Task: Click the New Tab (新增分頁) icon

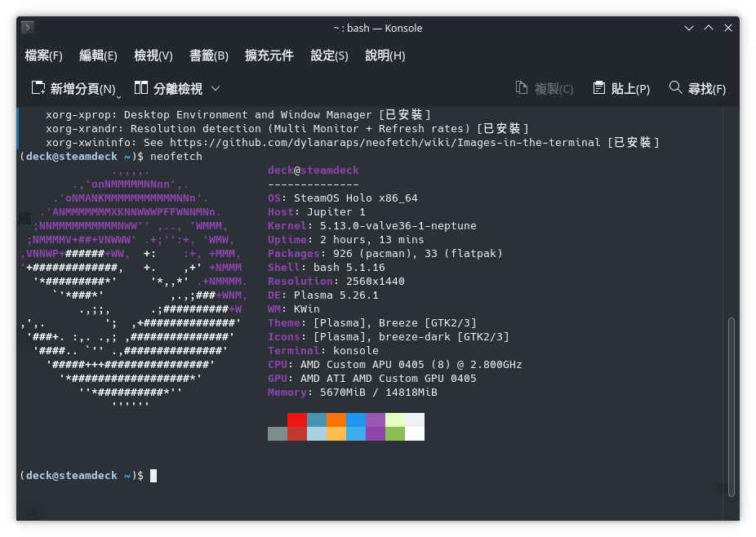Action: coord(38,88)
